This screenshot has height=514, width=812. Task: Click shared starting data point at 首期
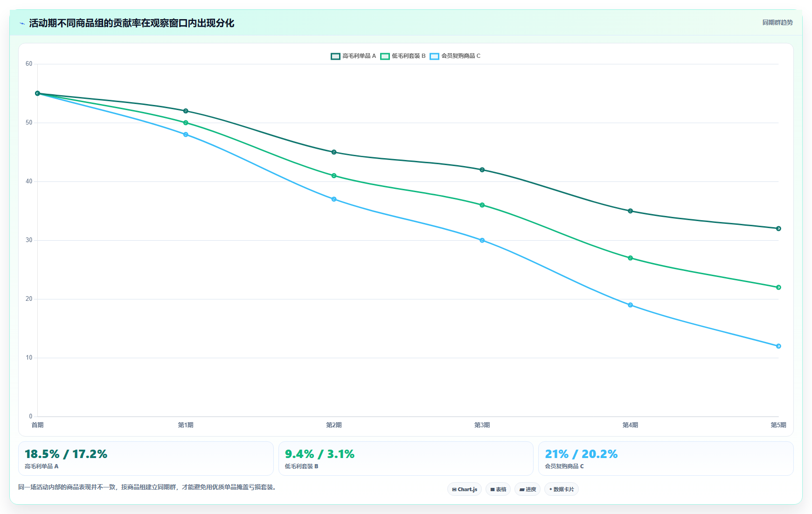pos(38,93)
